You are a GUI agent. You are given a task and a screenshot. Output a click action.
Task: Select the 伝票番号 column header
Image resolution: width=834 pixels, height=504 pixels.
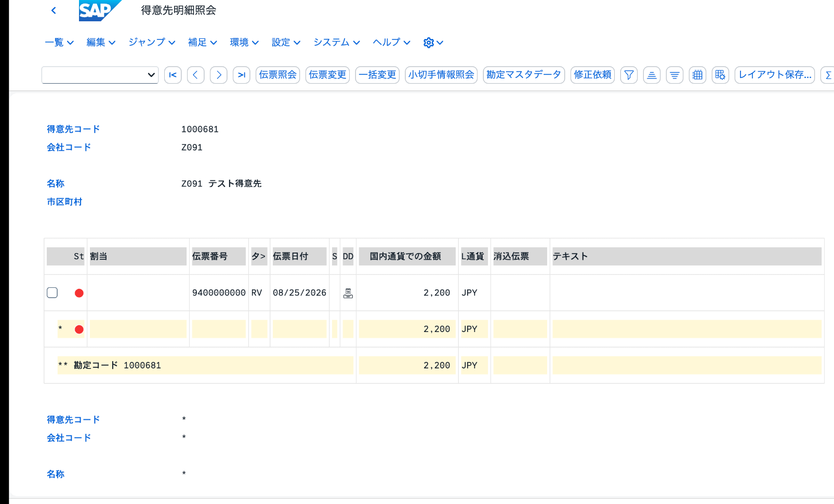point(219,256)
